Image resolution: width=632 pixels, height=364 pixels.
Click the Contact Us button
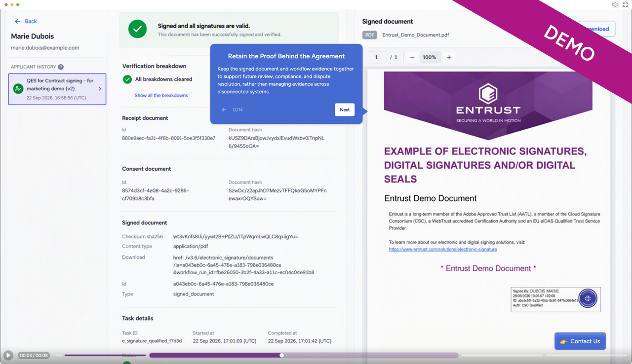580,341
